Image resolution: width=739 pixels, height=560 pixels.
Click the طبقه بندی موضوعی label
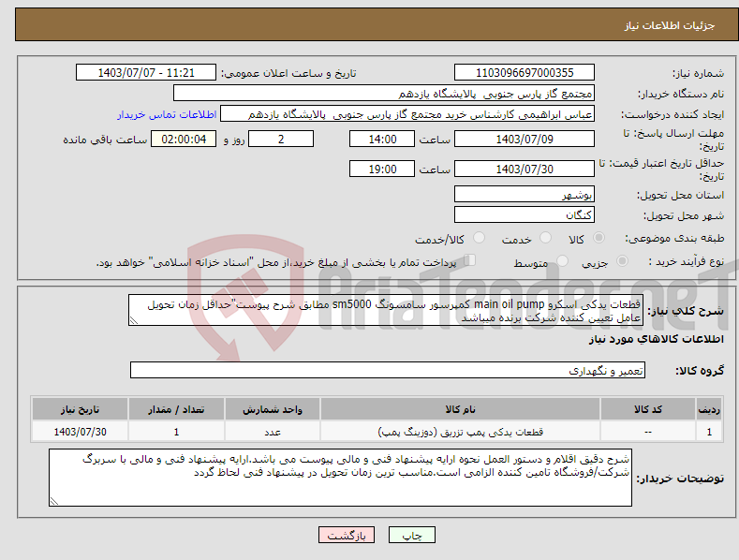pyautogui.click(x=674, y=239)
